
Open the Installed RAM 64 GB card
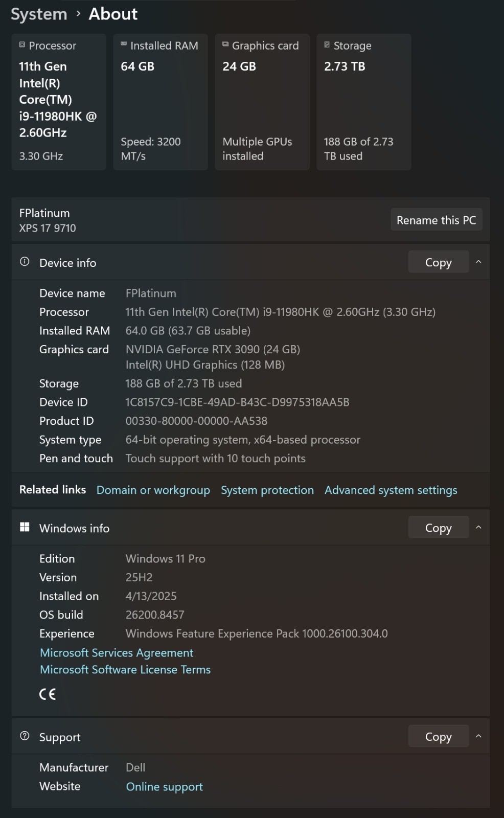click(161, 102)
